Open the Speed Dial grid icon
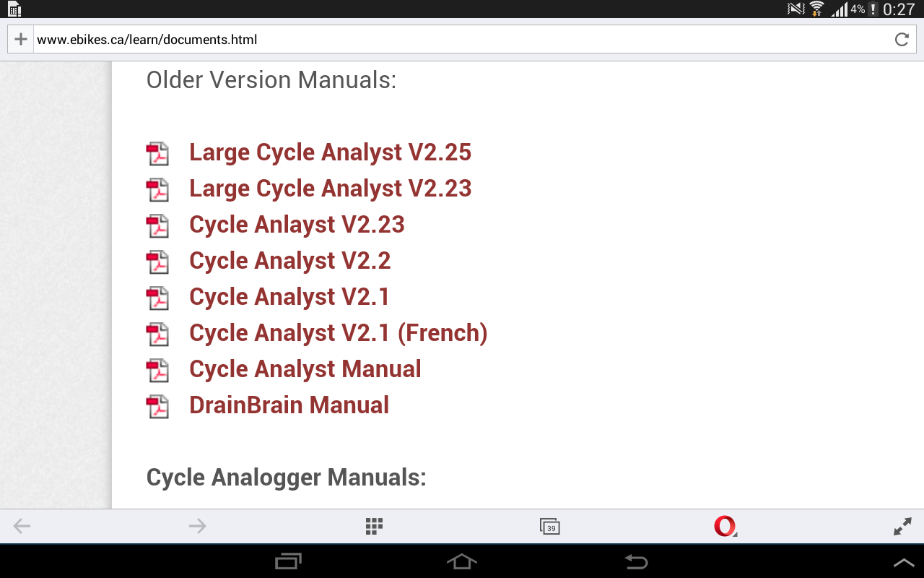Image resolution: width=924 pixels, height=578 pixels. [x=374, y=526]
